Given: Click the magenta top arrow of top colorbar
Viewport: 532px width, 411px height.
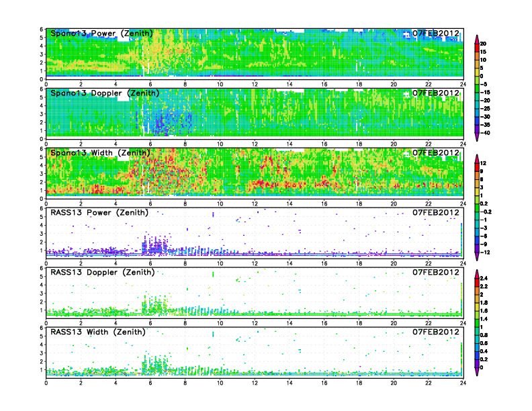Looking at the screenshot, I should 477,39.
